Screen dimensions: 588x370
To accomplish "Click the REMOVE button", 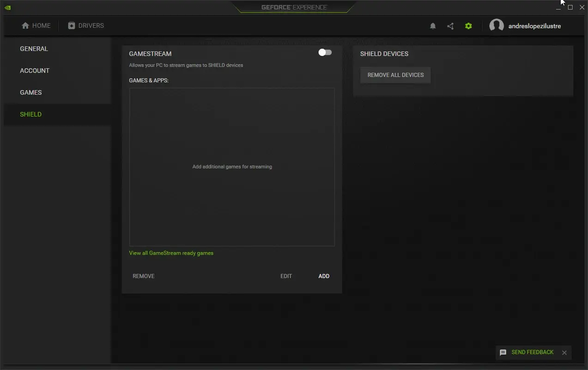I will click(x=143, y=276).
